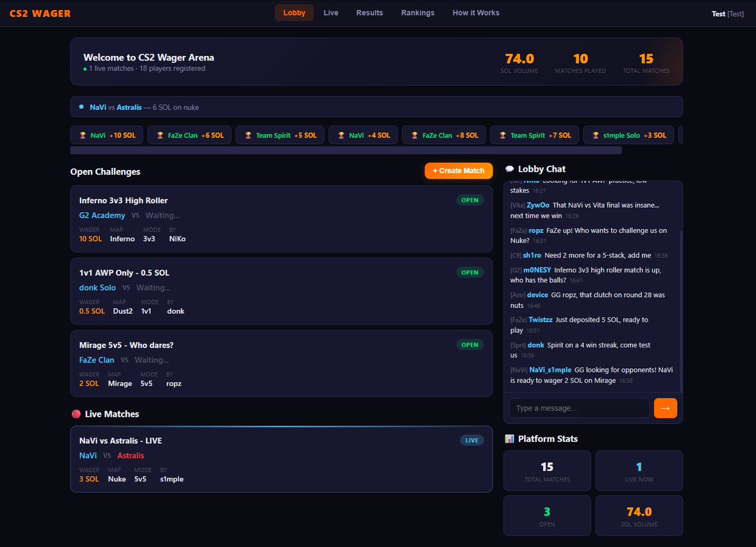Open NaVi vs Astralis LIVE match
756x547 pixels.
[x=282, y=459]
